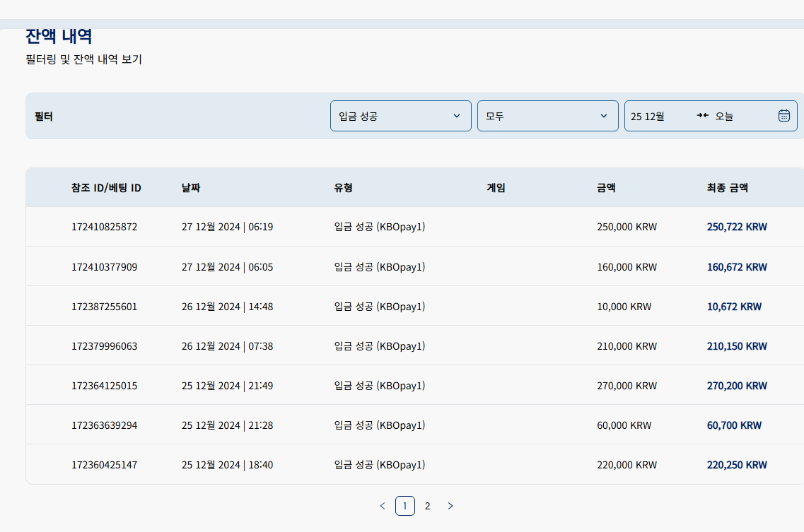The height and width of the screenshot is (532, 804).
Task: Click date 25 12월 2024 | 21:28
Action: tap(227, 425)
